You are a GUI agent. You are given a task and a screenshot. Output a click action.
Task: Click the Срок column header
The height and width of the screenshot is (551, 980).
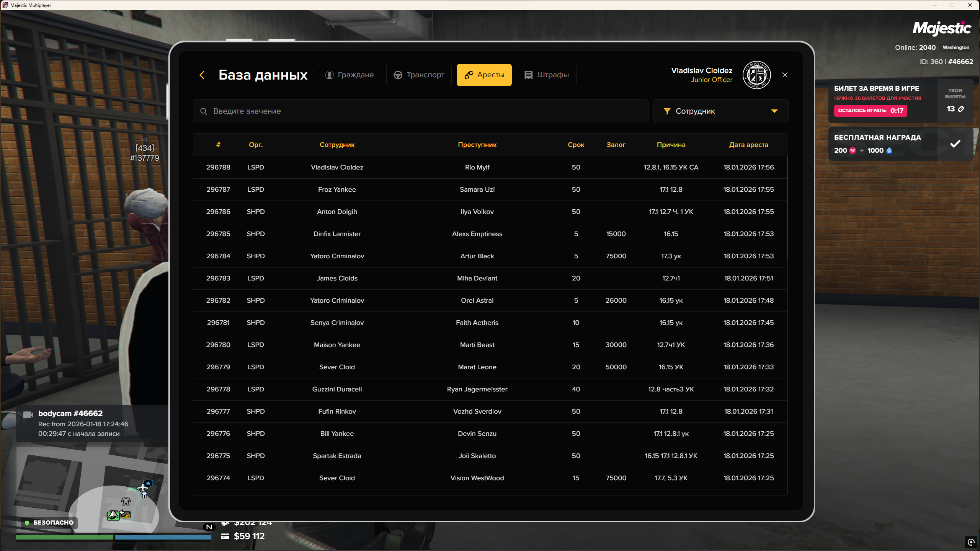pyautogui.click(x=576, y=145)
